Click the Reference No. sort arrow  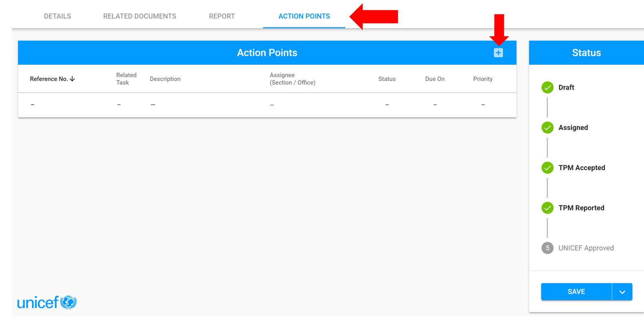tap(72, 79)
